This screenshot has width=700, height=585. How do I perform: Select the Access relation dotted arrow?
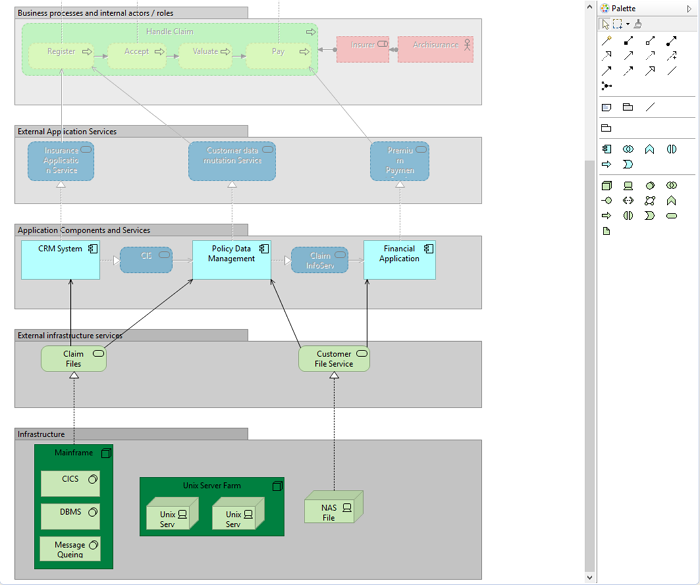(650, 56)
